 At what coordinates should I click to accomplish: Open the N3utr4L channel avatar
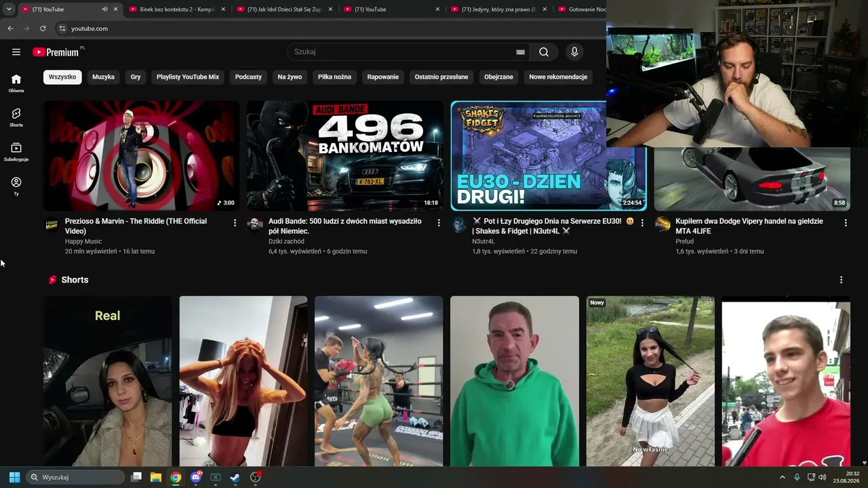(x=459, y=224)
